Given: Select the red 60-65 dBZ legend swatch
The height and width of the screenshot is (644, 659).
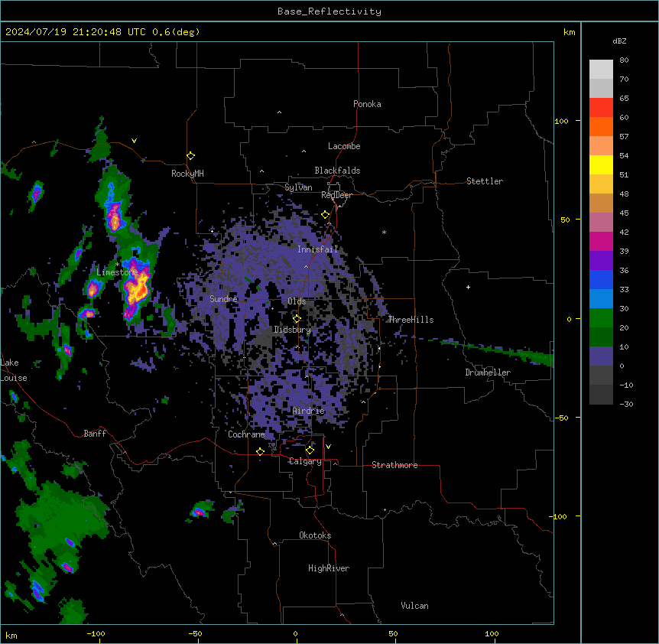Looking at the screenshot, I should point(601,108).
